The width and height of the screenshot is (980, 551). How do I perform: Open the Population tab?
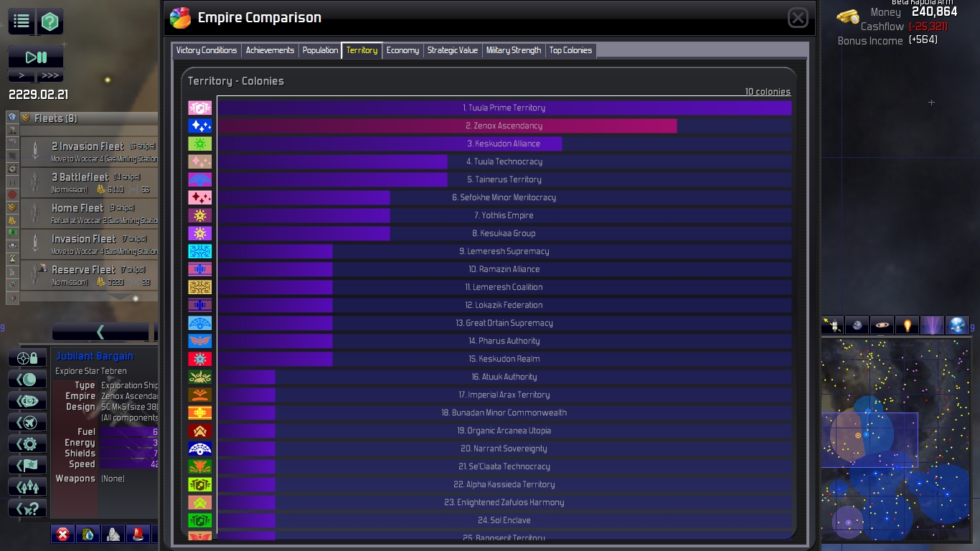(320, 50)
